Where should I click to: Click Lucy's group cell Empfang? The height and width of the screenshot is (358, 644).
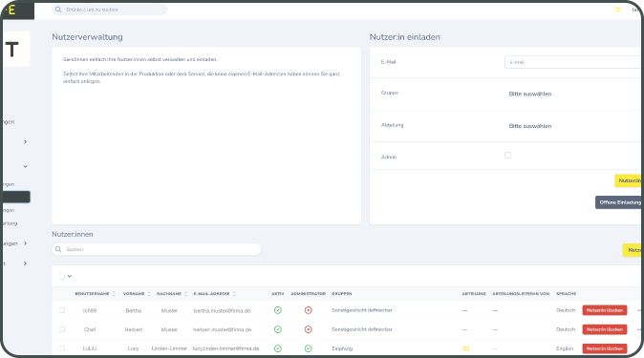click(x=342, y=348)
